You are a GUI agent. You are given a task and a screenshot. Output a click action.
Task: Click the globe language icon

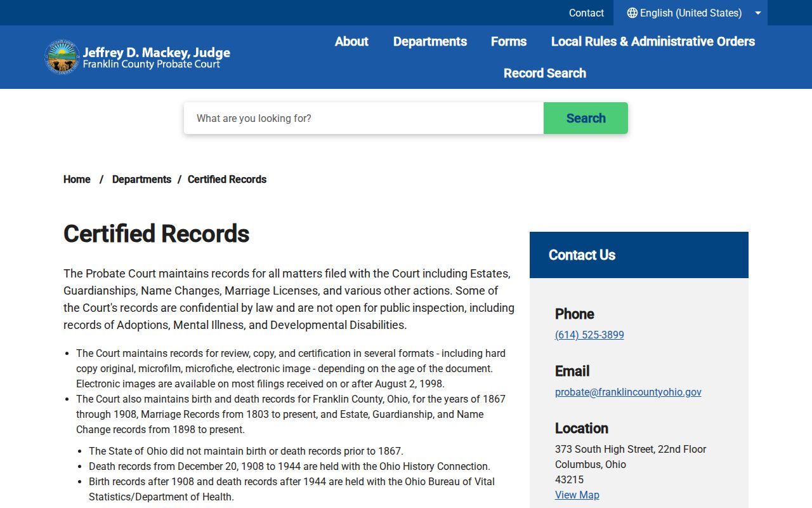(x=632, y=13)
